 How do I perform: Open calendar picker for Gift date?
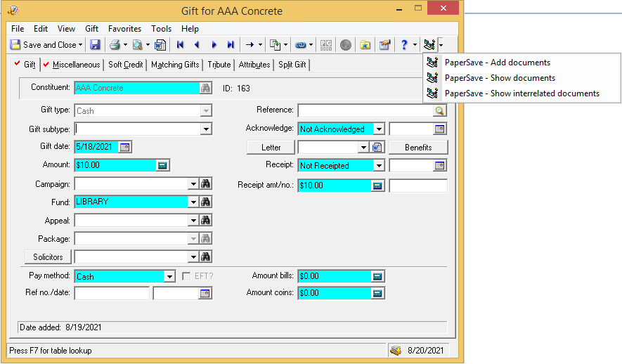pyautogui.click(x=125, y=147)
